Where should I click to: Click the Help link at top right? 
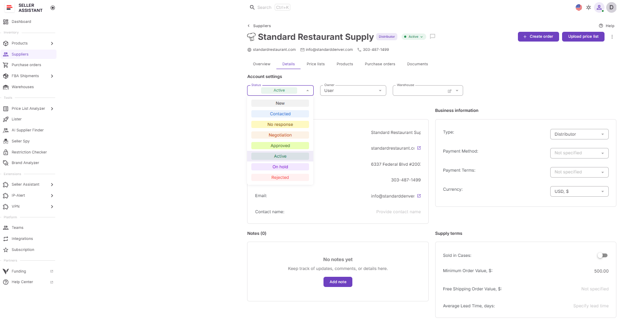coord(607,26)
